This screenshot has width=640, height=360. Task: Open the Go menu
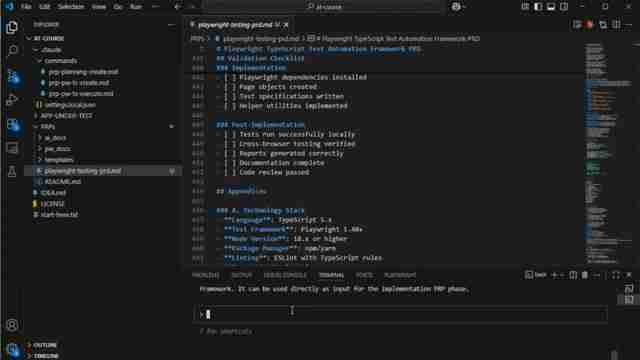tap(118, 7)
